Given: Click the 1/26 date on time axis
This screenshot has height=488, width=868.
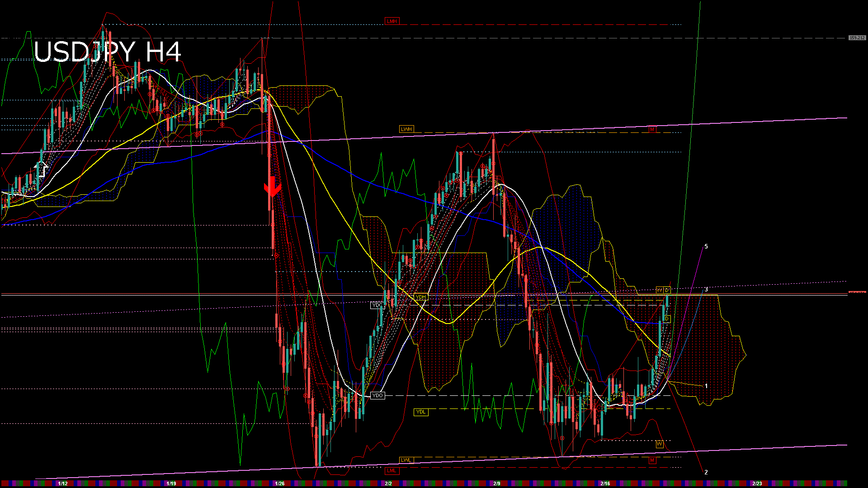Looking at the screenshot, I should pos(280,483).
